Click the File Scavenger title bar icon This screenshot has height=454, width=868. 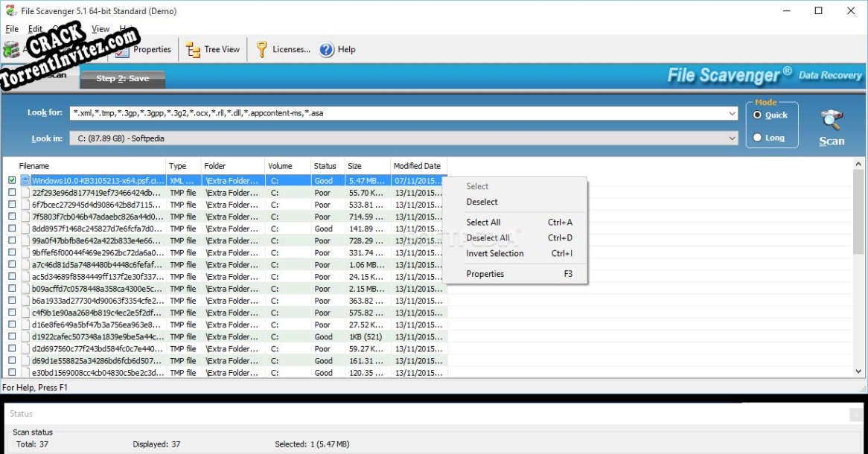click(10, 11)
